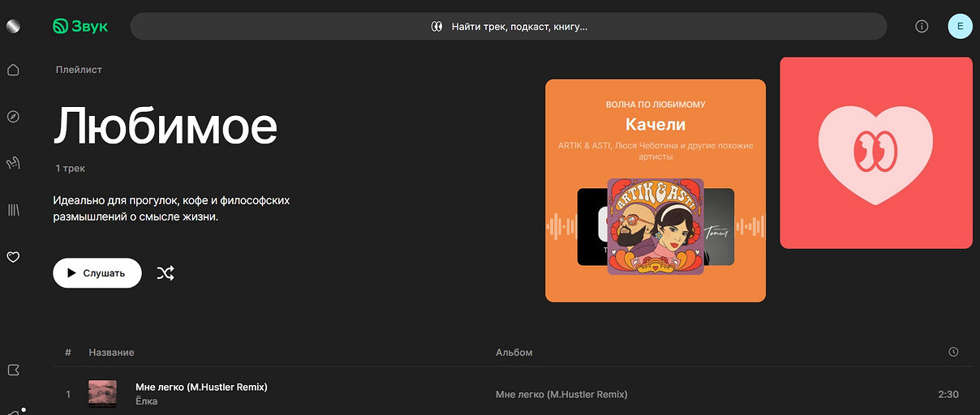This screenshot has width=980, height=415.
Task: Click the red heart playlist cover
Action: 875,152
